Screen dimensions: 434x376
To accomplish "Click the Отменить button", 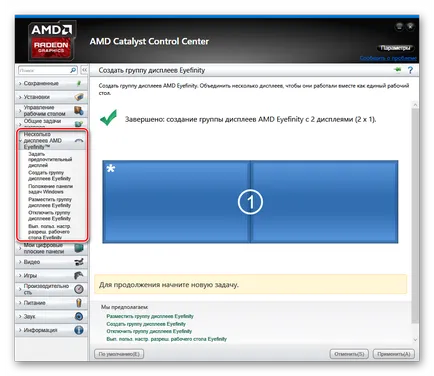I will point(349,354).
